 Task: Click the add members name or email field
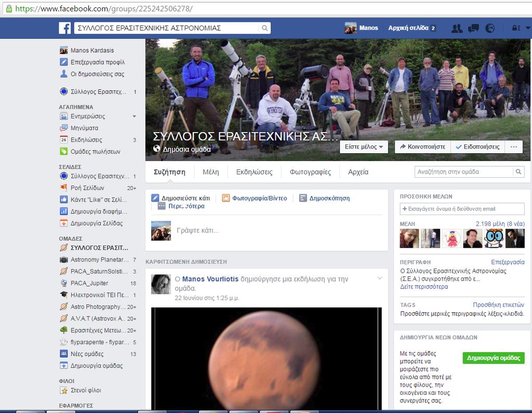point(462,209)
